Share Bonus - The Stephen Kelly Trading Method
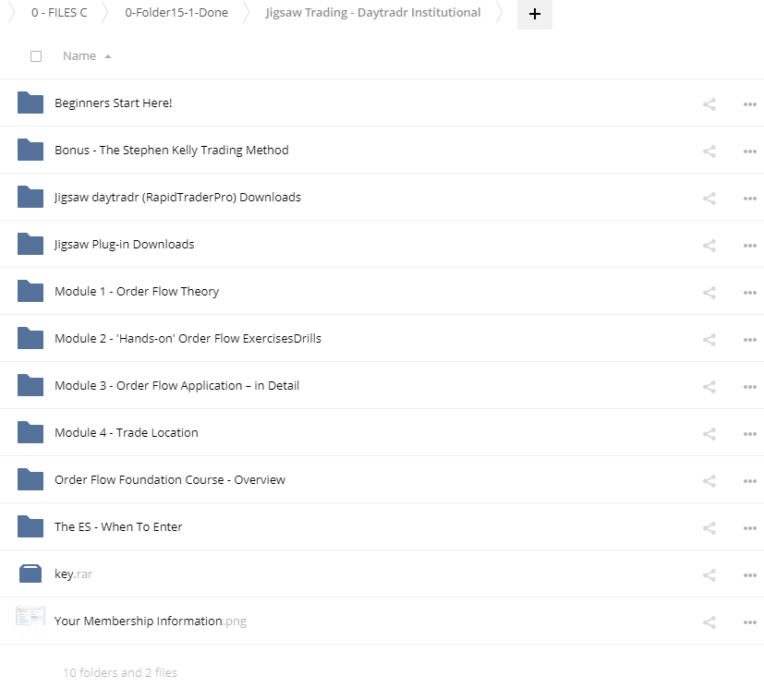The image size is (764, 700). pyautogui.click(x=709, y=151)
